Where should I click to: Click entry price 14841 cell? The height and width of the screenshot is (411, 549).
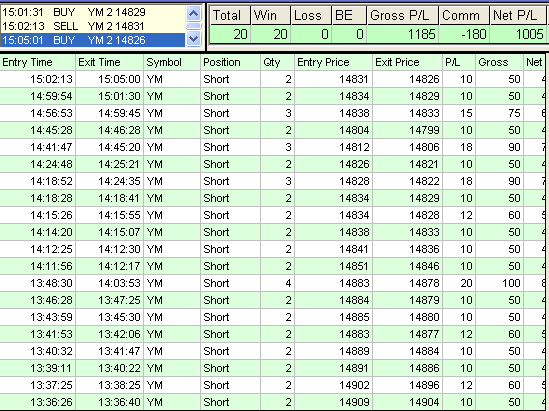point(334,249)
